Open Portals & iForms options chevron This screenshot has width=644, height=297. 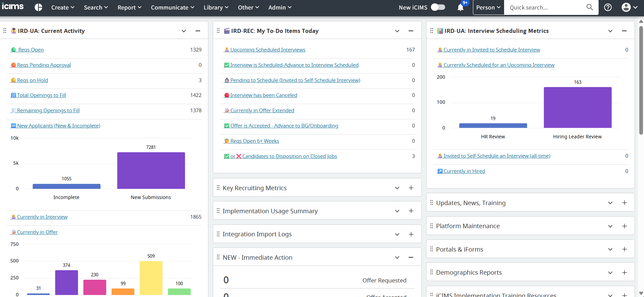coord(610,249)
